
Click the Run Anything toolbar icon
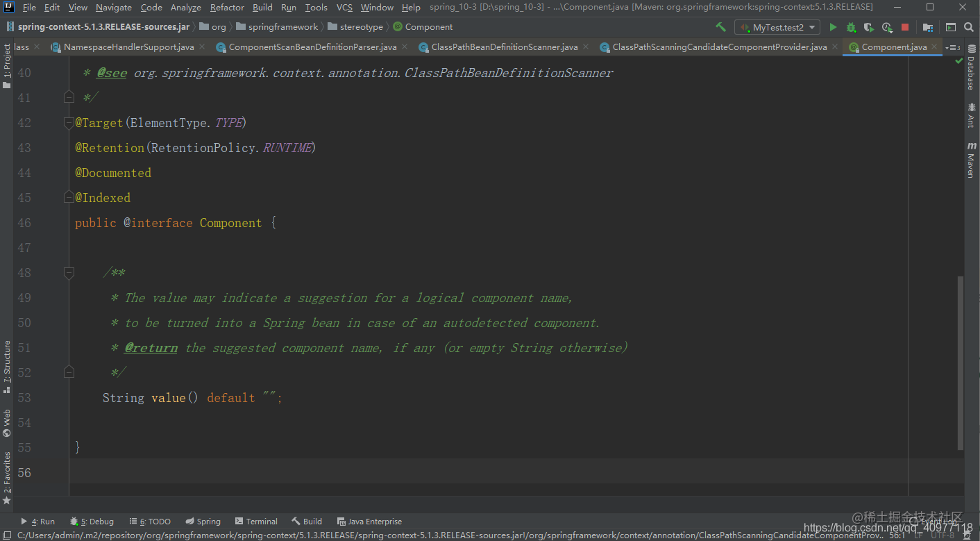click(951, 27)
